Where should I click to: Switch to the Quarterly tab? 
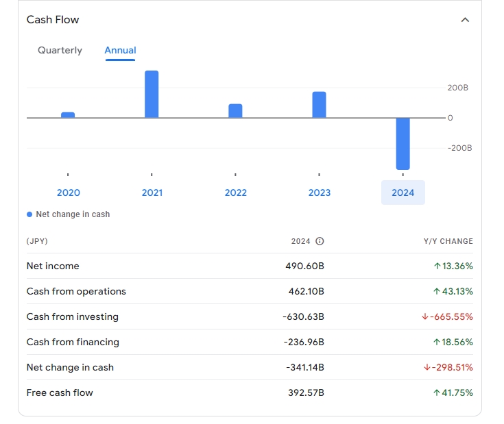tap(60, 51)
